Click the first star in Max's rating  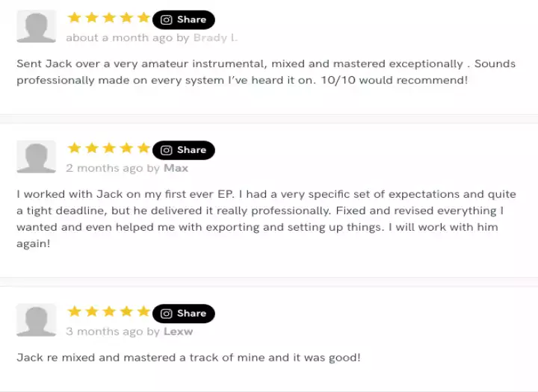(74, 148)
